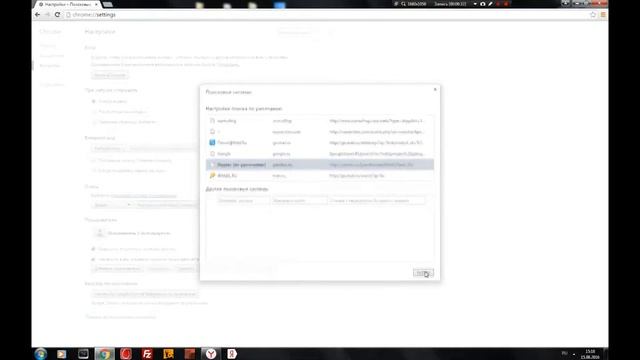Click the blue Mail.ru search icon
Viewport: 640px width, 360px height.
click(212, 142)
